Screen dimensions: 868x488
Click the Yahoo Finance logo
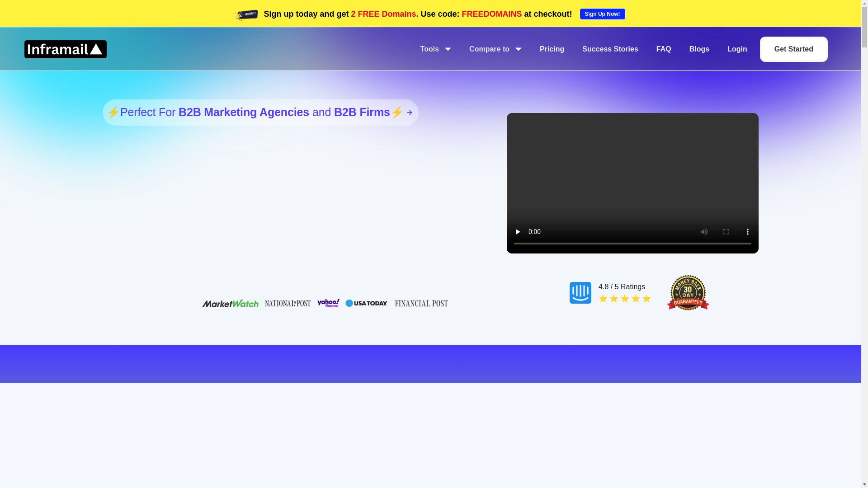[x=328, y=303]
